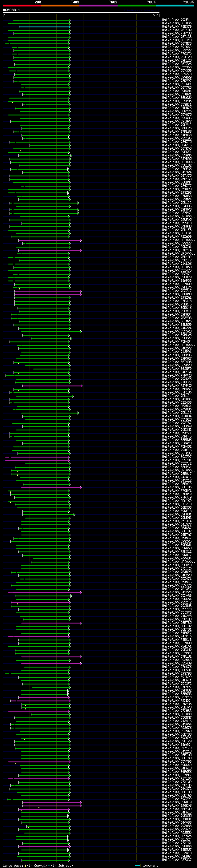The image size is (197, 868).
Task: Select the label UniRef100_Q8RVP7
Action: pos(177,81)
